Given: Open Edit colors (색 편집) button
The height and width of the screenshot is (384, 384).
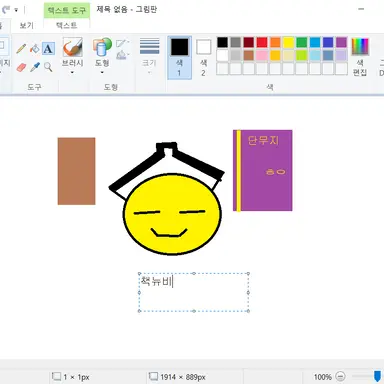Looking at the screenshot, I should coord(360,57).
